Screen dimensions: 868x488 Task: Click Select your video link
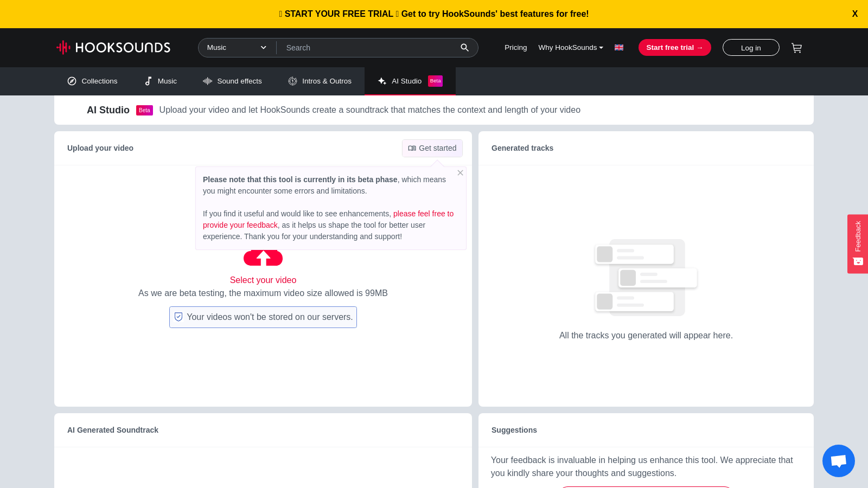click(263, 280)
